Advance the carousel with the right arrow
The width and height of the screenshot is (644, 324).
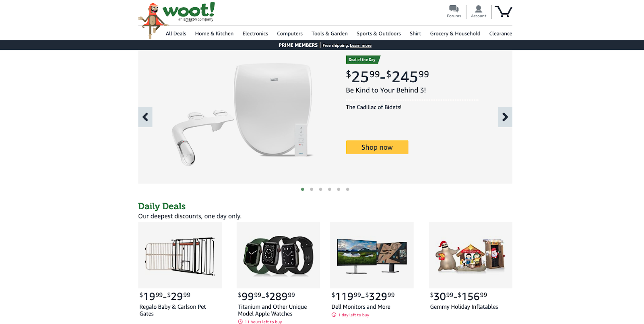pyautogui.click(x=505, y=117)
